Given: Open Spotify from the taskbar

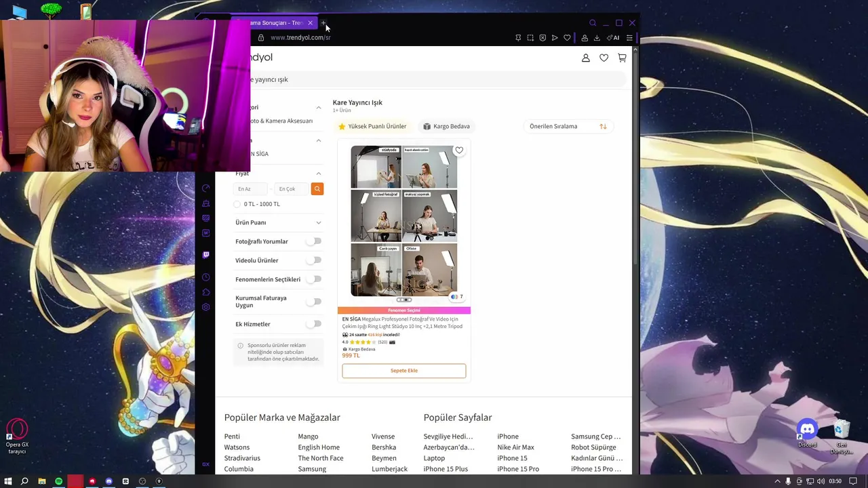Looking at the screenshot, I should (x=59, y=481).
